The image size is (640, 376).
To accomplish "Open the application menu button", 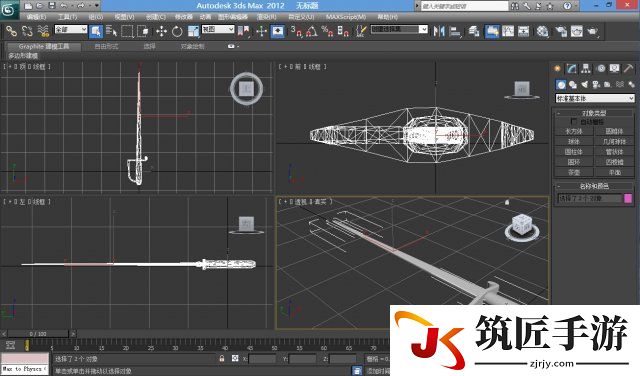I will pyautogui.click(x=9, y=9).
